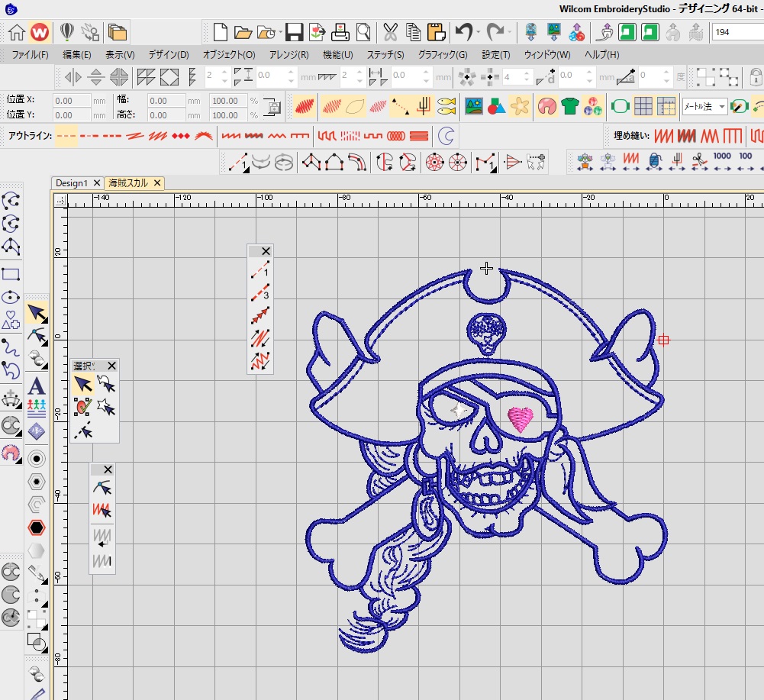Click the 位置 Y input field

click(x=71, y=115)
